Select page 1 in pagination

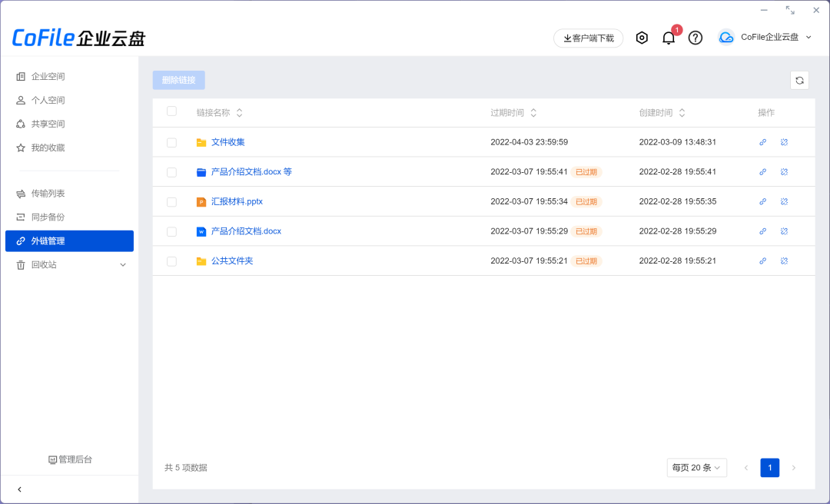pyautogui.click(x=769, y=467)
